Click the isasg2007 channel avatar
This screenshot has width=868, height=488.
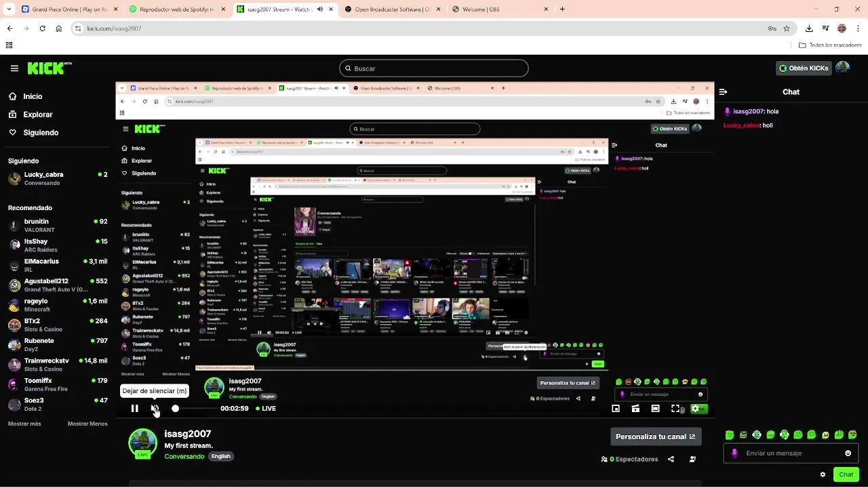click(142, 443)
